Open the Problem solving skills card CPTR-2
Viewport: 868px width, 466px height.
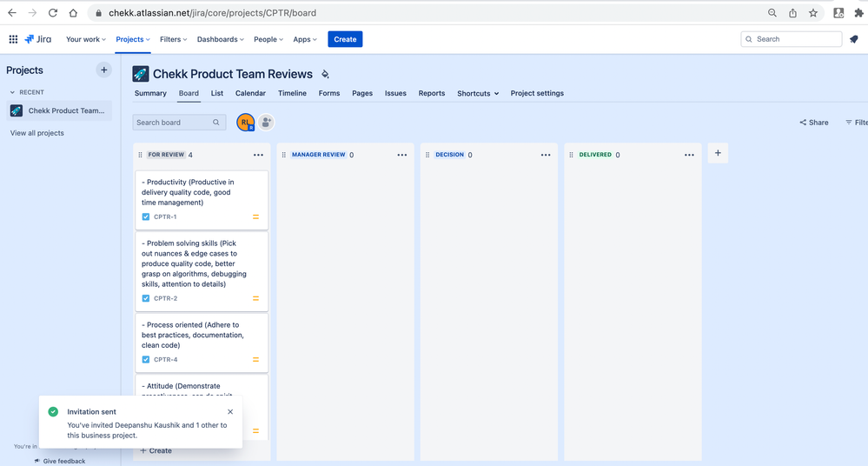[x=202, y=271]
